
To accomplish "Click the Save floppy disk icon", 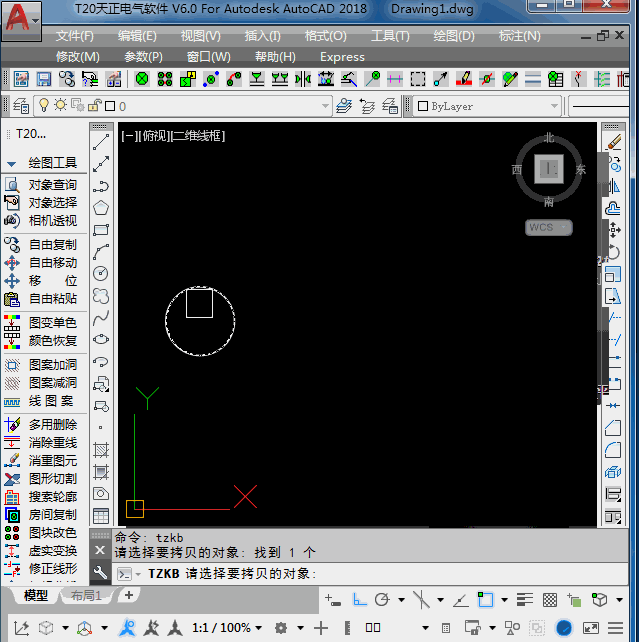I will pyautogui.click(x=44, y=79).
